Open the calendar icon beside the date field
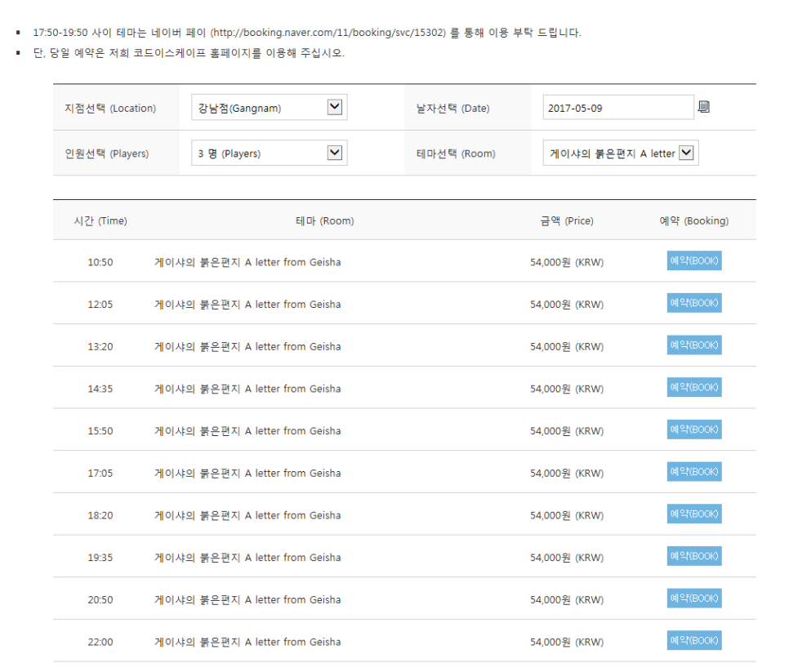 (x=703, y=107)
